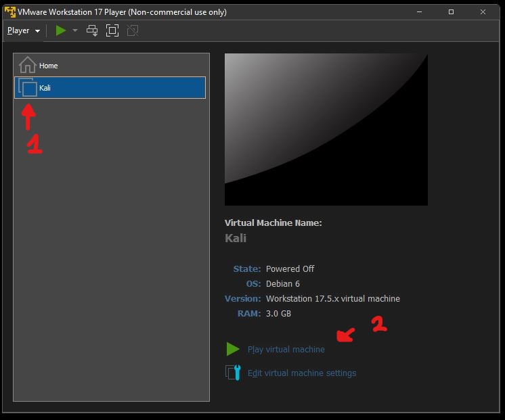Viewport: 505px width, 420px height.
Task: Click the green Power On toolbar button
Action: [x=60, y=30]
